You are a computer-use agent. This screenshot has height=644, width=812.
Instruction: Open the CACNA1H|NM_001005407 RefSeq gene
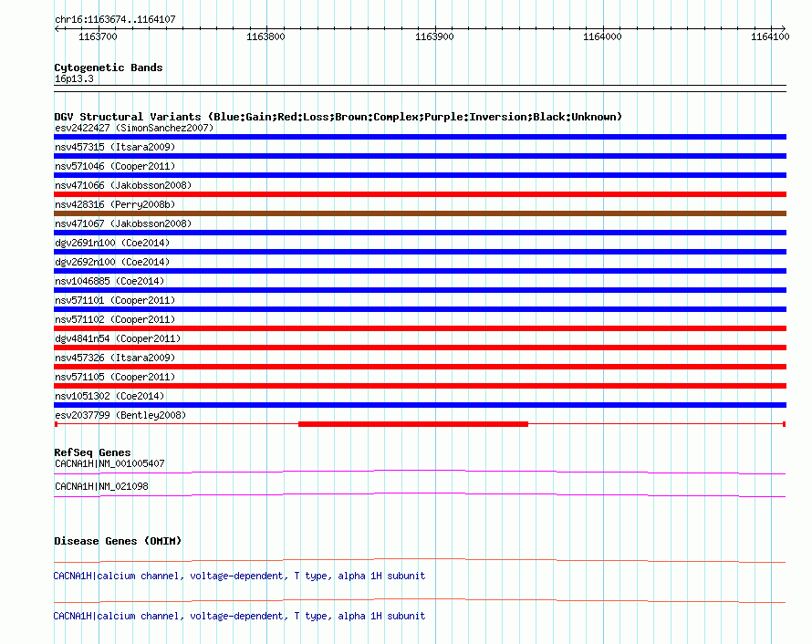point(109,464)
